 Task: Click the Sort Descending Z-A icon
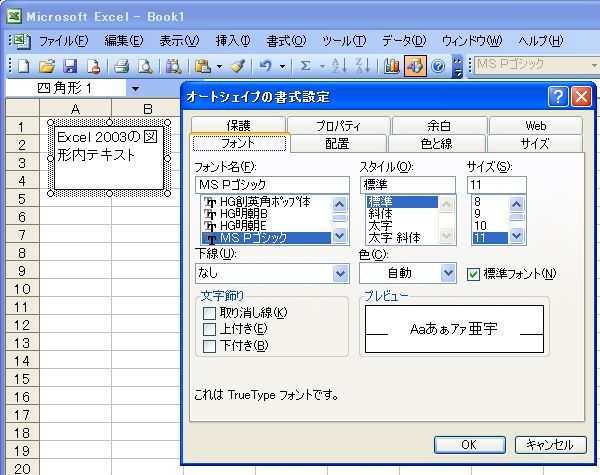(363, 66)
